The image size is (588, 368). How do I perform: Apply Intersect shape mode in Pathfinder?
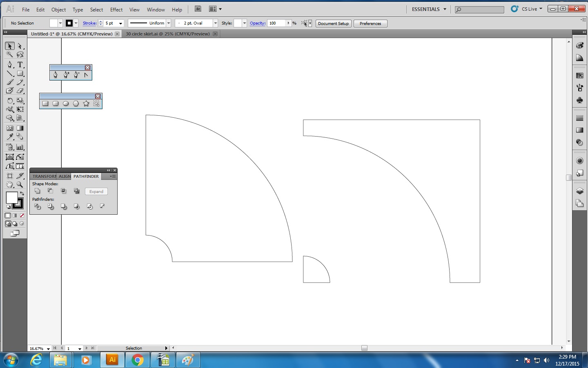63,191
